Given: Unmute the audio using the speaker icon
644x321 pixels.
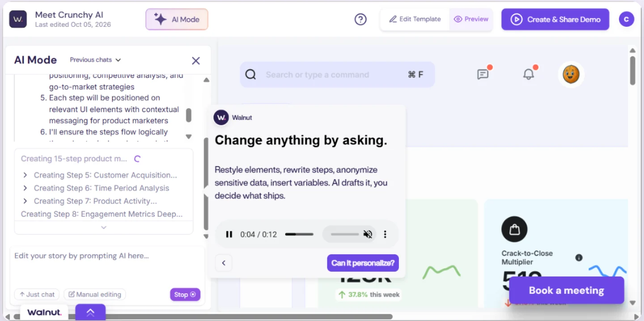Looking at the screenshot, I should click(x=368, y=234).
